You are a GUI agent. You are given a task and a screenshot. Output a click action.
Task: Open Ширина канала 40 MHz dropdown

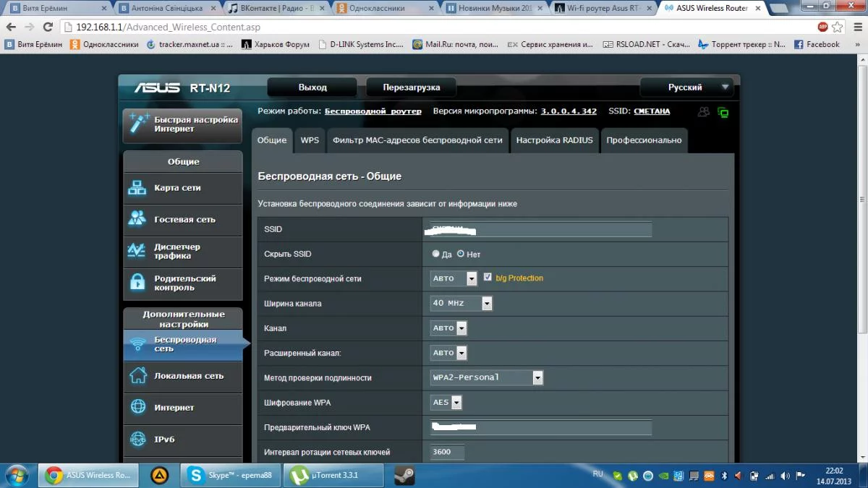coord(461,304)
